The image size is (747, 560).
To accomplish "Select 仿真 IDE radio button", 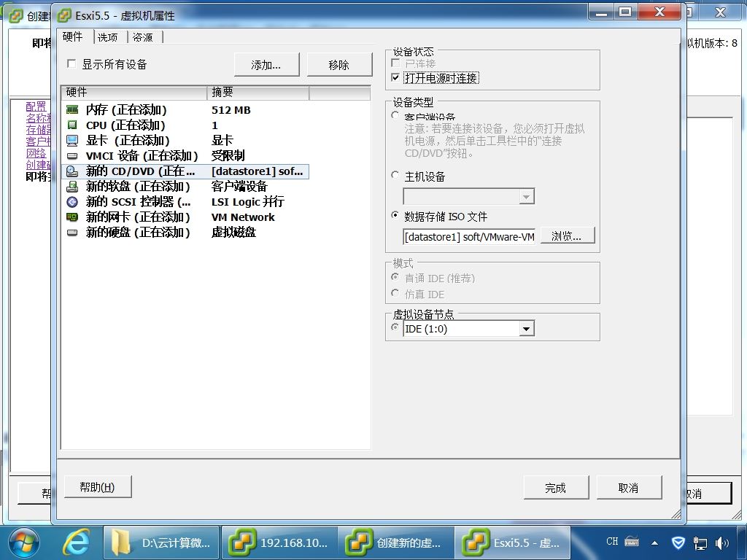I will pyautogui.click(x=395, y=293).
